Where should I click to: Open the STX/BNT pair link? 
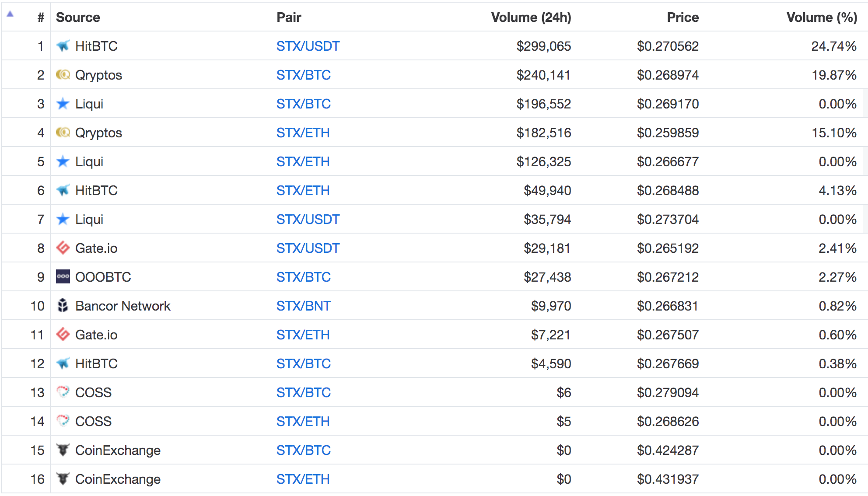point(303,306)
